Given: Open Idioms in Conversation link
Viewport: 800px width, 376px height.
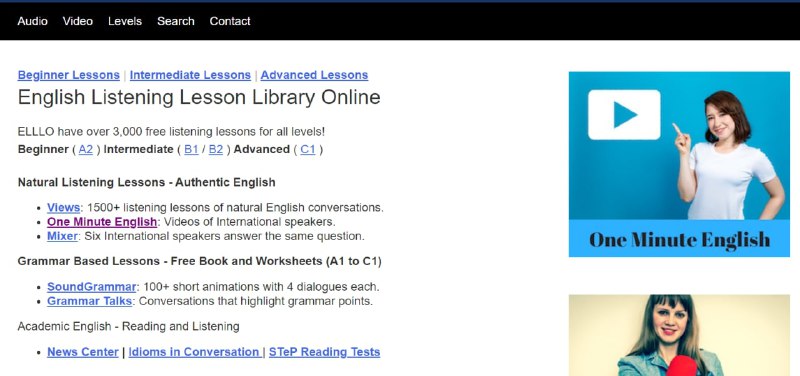Looking at the screenshot, I should pyautogui.click(x=194, y=352).
